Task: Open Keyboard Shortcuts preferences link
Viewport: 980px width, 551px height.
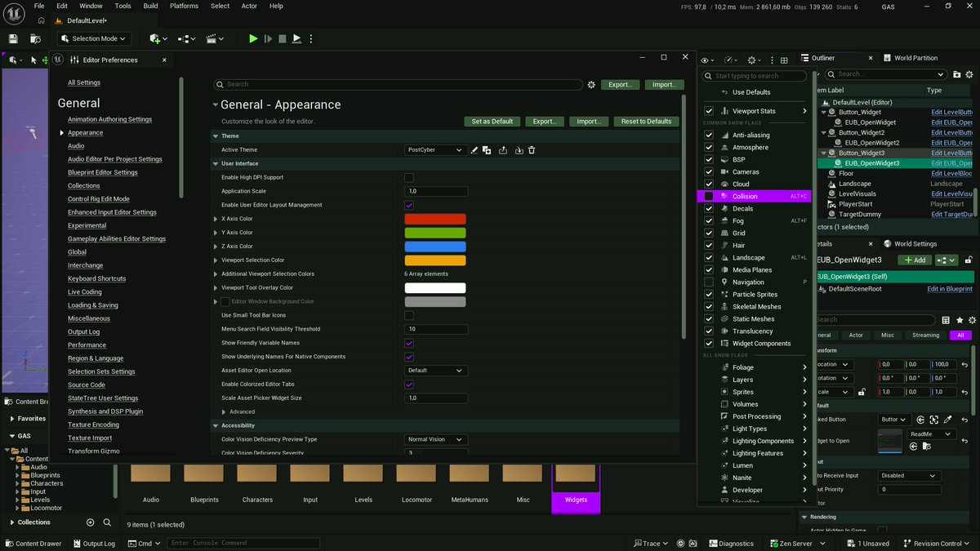Action: (96, 278)
